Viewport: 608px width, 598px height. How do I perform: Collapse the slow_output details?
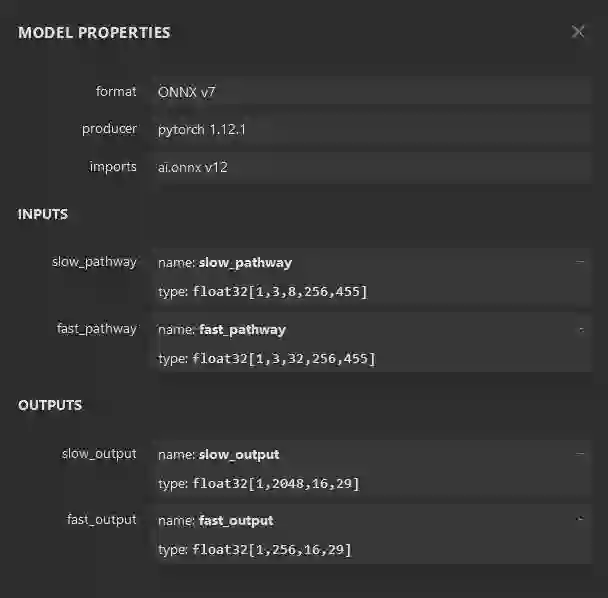580,454
